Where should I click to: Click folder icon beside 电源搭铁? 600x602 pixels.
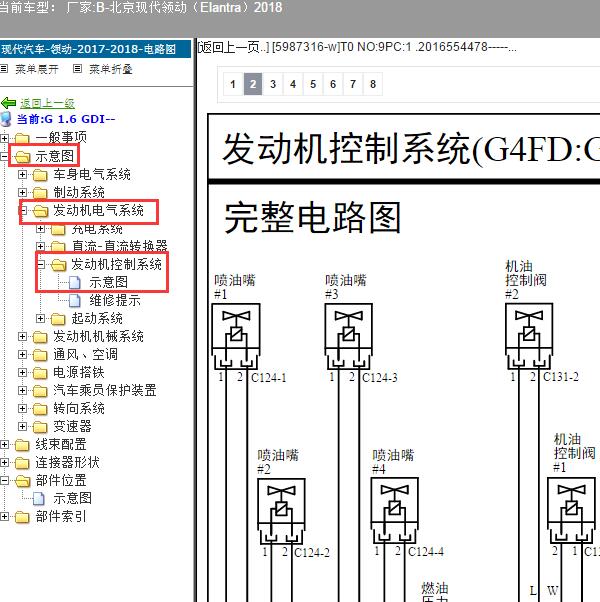click(x=40, y=373)
